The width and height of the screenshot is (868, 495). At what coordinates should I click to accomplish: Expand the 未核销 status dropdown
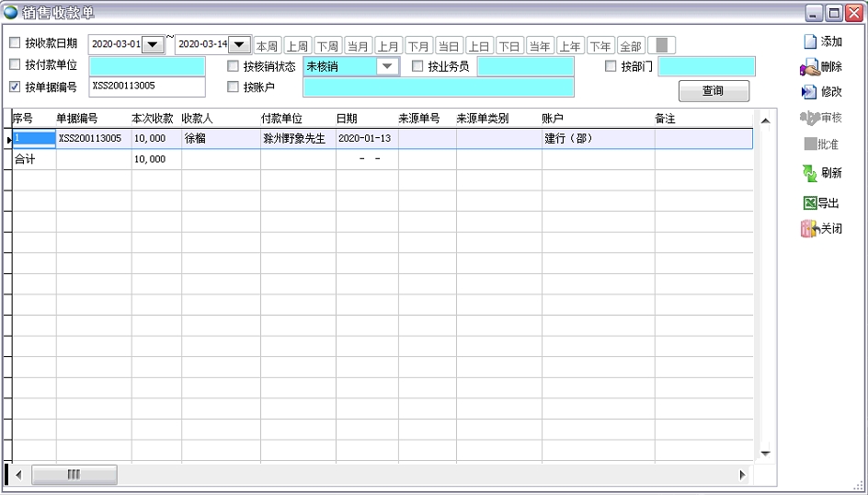(x=388, y=66)
